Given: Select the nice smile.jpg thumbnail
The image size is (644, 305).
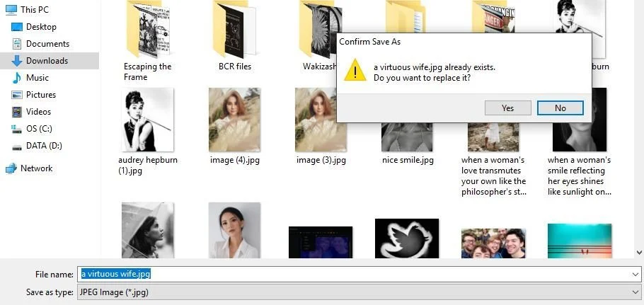Looking at the screenshot, I should click(x=407, y=137).
